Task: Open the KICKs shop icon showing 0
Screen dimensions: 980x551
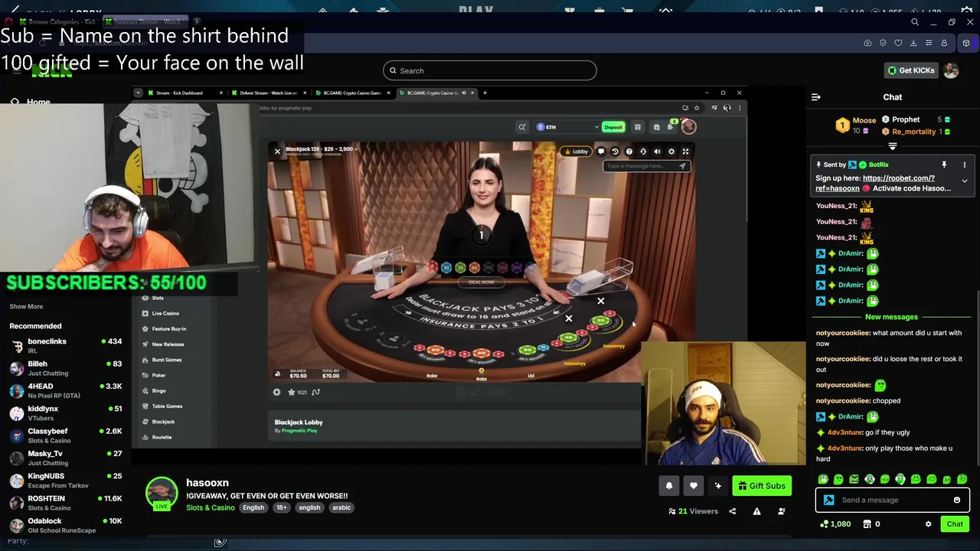Action: point(871,524)
